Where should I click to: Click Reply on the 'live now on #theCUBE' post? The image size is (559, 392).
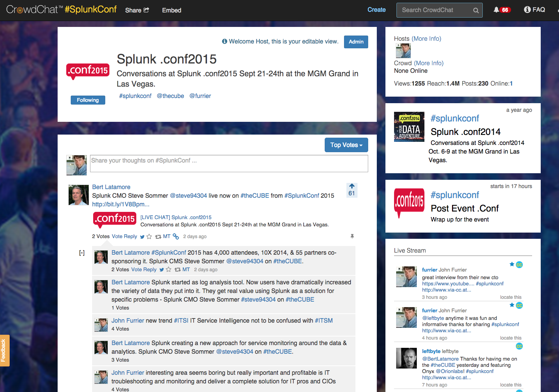pos(130,236)
